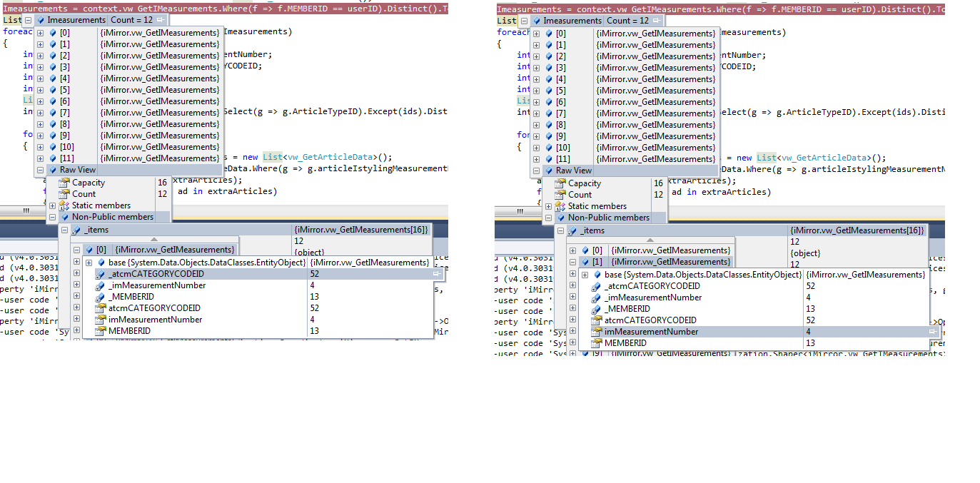Click the up scroll arrow under _items, left screenshot
This screenshot has width=980, height=483.
153,239
